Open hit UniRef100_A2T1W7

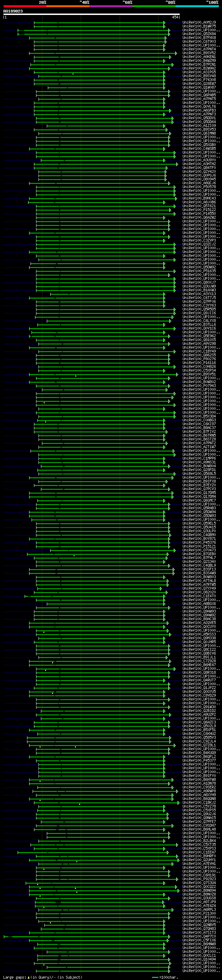tap(199, 447)
